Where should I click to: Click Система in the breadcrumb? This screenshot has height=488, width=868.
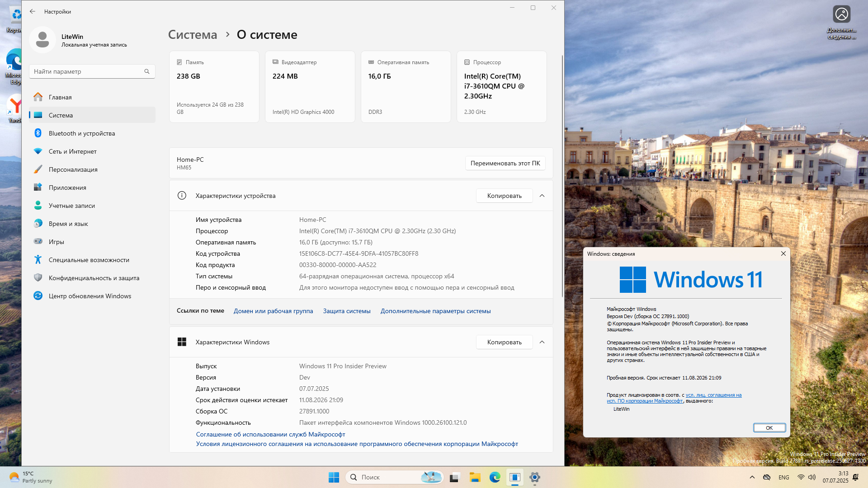point(193,35)
